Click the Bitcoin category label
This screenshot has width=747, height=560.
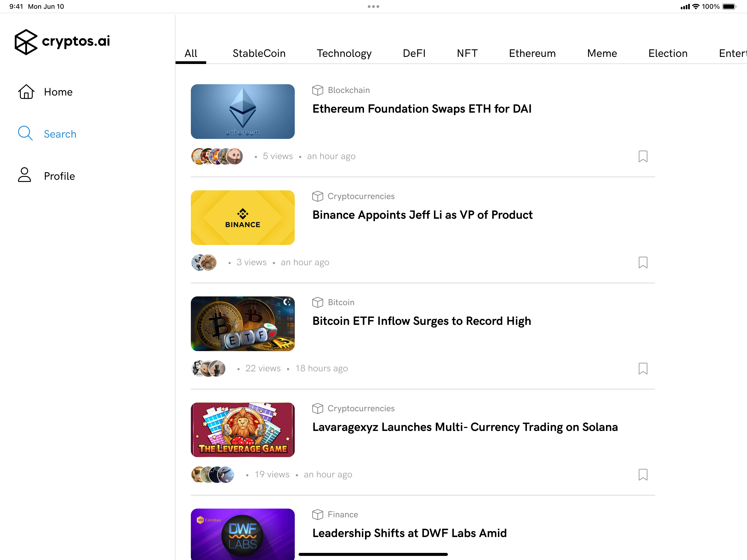(x=341, y=302)
